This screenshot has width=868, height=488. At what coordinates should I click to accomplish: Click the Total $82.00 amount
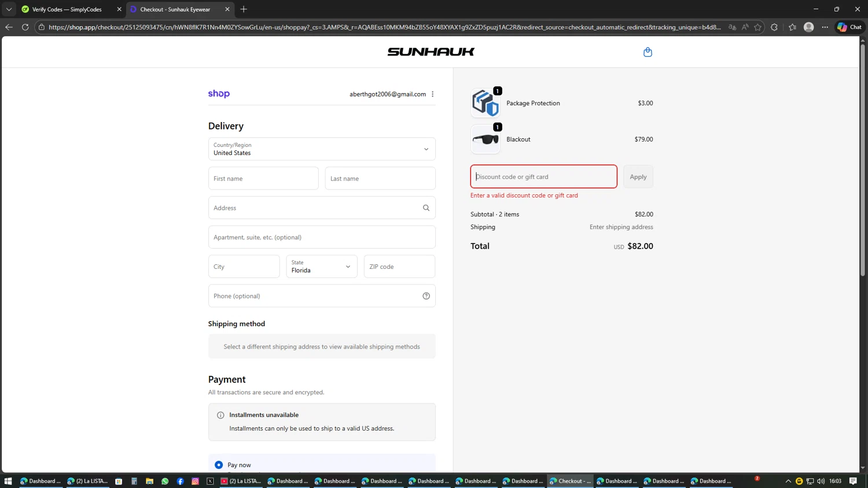[640, 246]
